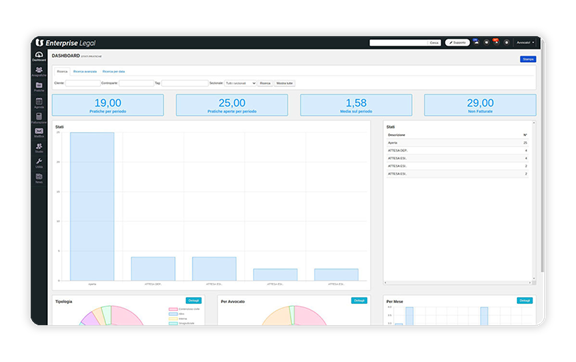
Task: Open Fatturazione calculator icon in sidebar
Action: pos(39,118)
